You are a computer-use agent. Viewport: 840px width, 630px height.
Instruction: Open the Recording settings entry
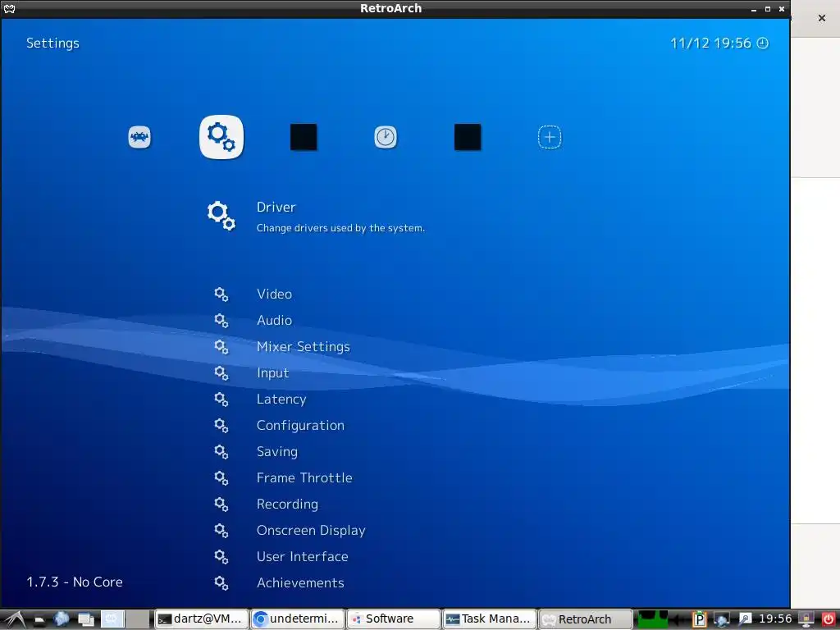(x=287, y=504)
